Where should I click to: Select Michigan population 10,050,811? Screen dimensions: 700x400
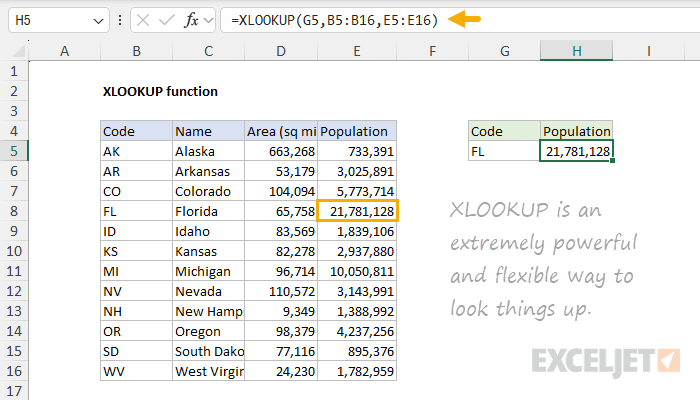tap(357, 271)
